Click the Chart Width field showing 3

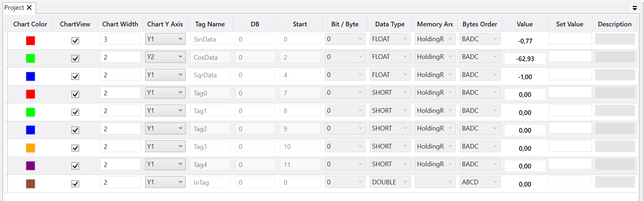[x=120, y=39]
